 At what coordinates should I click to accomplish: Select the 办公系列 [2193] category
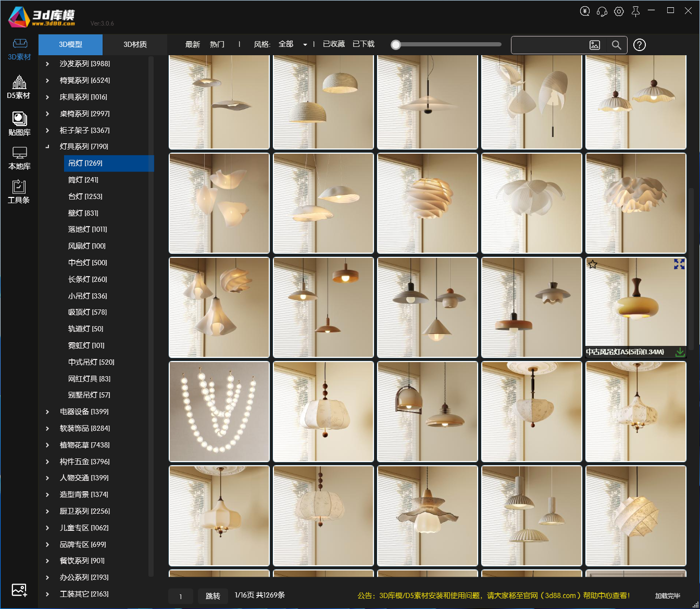(x=84, y=577)
